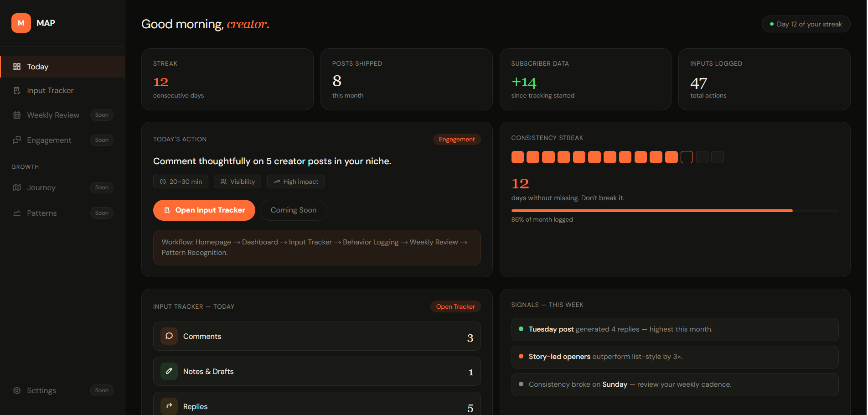Select Weekly Review in the sidebar
The image size is (868, 415).
62,115
